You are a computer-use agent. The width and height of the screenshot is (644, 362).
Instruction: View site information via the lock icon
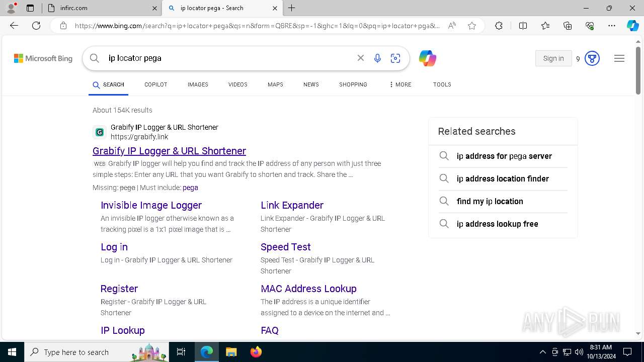(63, 26)
